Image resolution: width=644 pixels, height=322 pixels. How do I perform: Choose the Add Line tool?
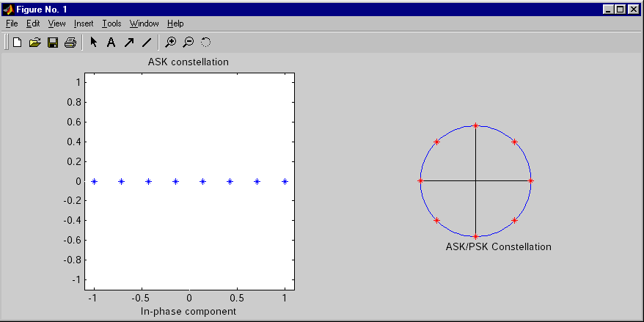click(x=147, y=42)
